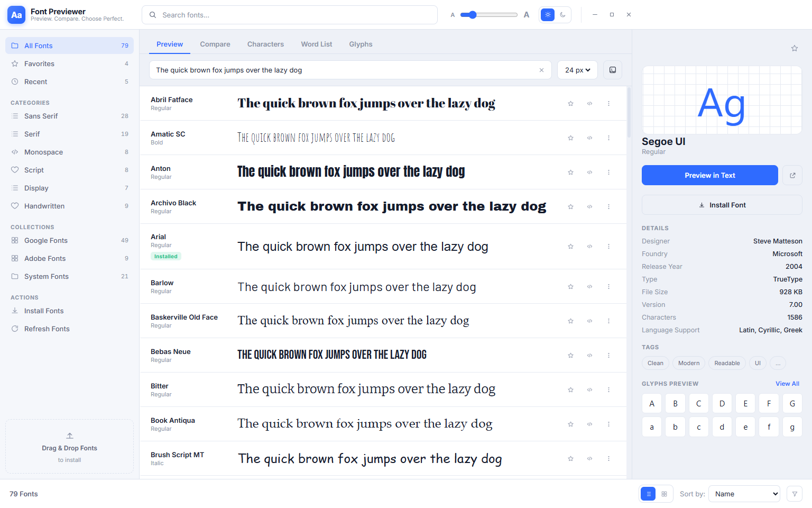This screenshot has height=508, width=812.
Task: Select grid view layout button
Action: pyautogui.click(x=664, y=494)
